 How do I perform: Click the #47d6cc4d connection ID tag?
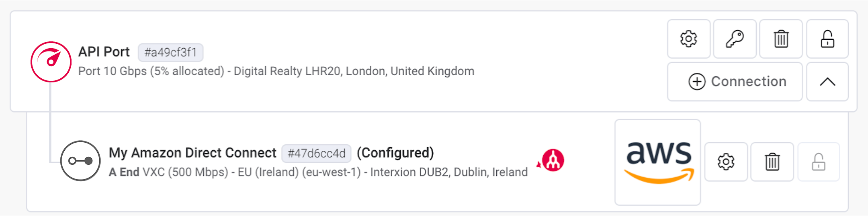[x=316, y=153]
